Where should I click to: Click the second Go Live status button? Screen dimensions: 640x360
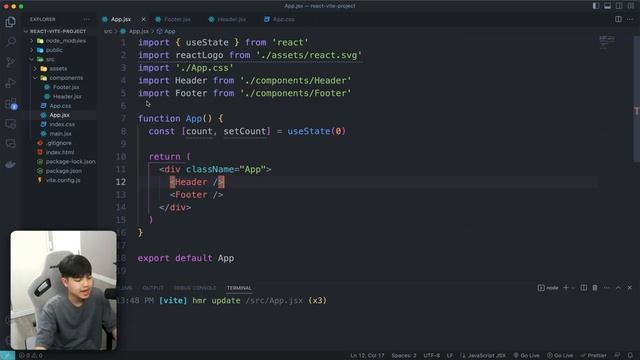point(560,356)
